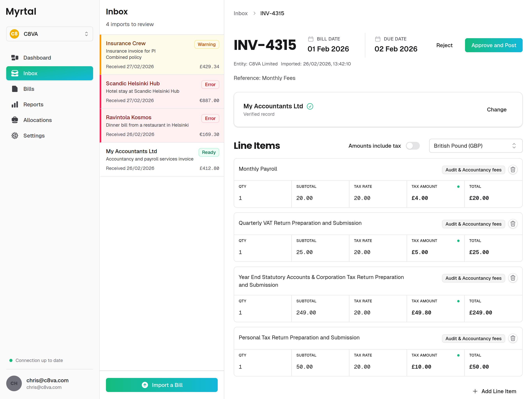This screenshot has height=399, width=532.
Task: Select the Scandic Helsinki Hub inbox item
Action: click(x=162, y=92)
